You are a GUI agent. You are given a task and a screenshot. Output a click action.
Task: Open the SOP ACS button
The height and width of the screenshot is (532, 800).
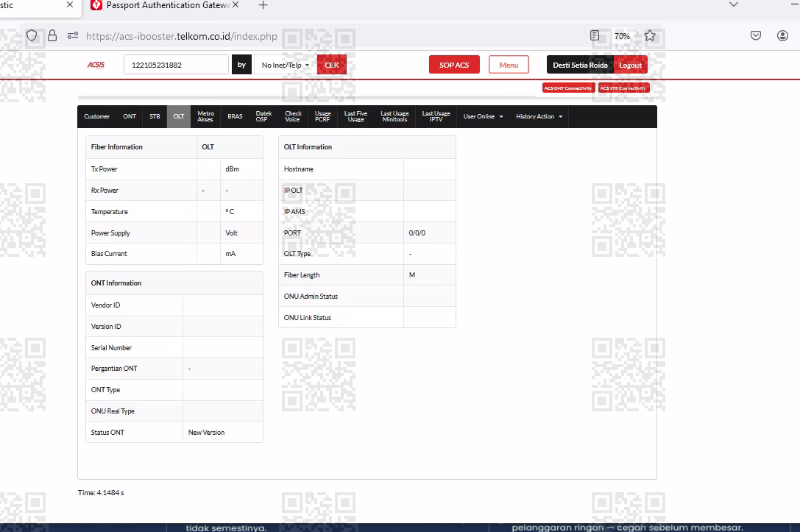click(454, 65)
